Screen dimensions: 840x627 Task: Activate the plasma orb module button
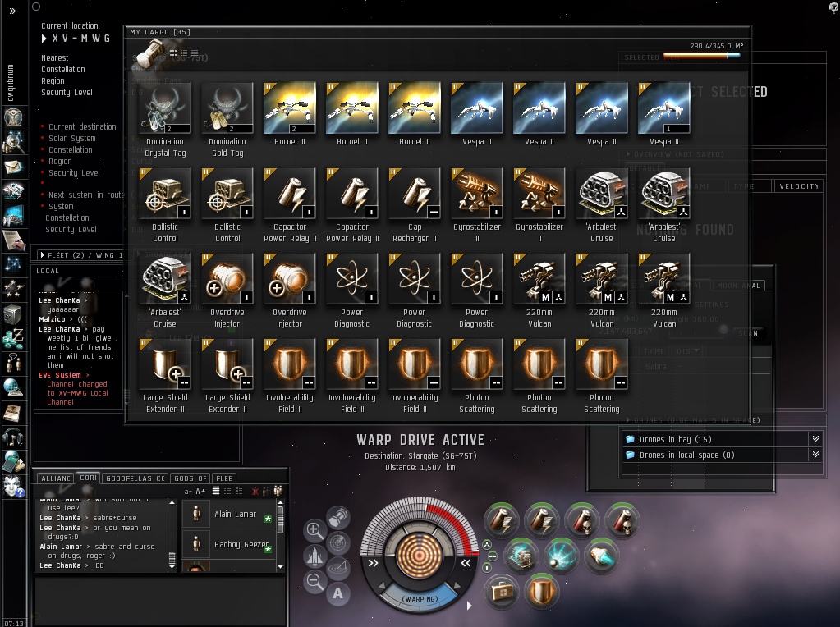[561, 556]
